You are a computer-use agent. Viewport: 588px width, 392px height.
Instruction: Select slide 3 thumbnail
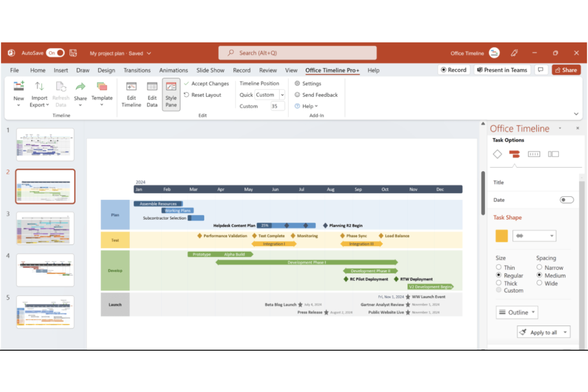[45, 228]
